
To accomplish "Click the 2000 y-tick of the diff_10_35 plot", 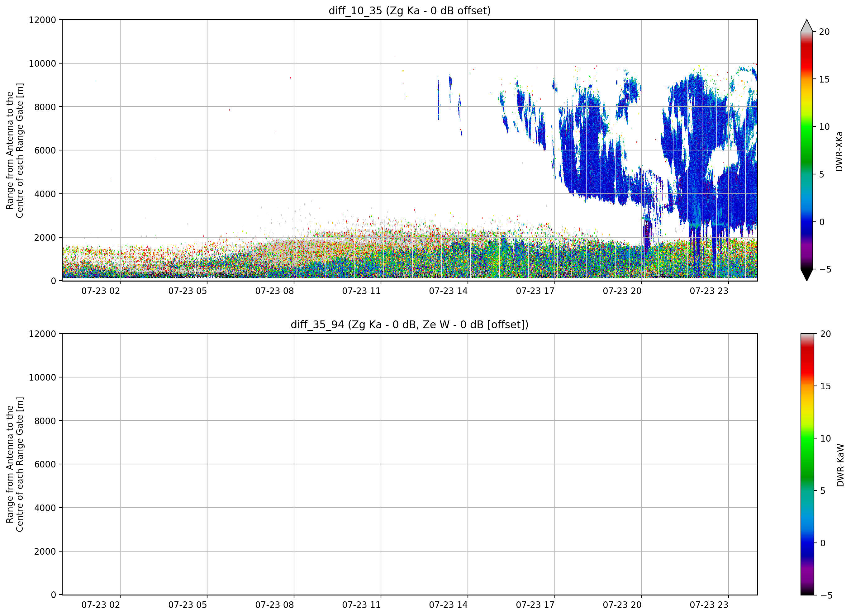I will (x=45, y=238).
